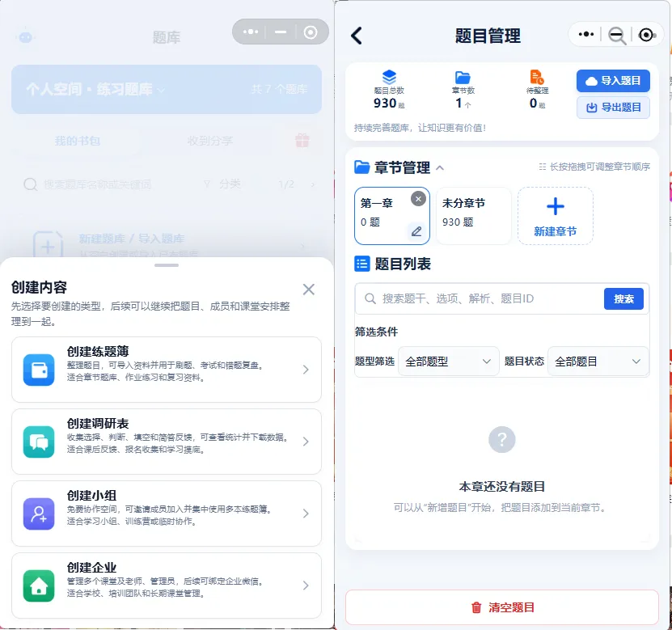
Task: Click the minimize icon in 题库 capsule
Action: (281, 32)
